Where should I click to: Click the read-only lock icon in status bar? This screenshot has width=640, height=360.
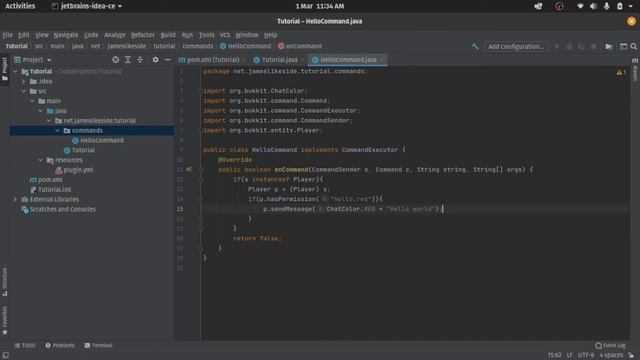(x=631, y=355)
